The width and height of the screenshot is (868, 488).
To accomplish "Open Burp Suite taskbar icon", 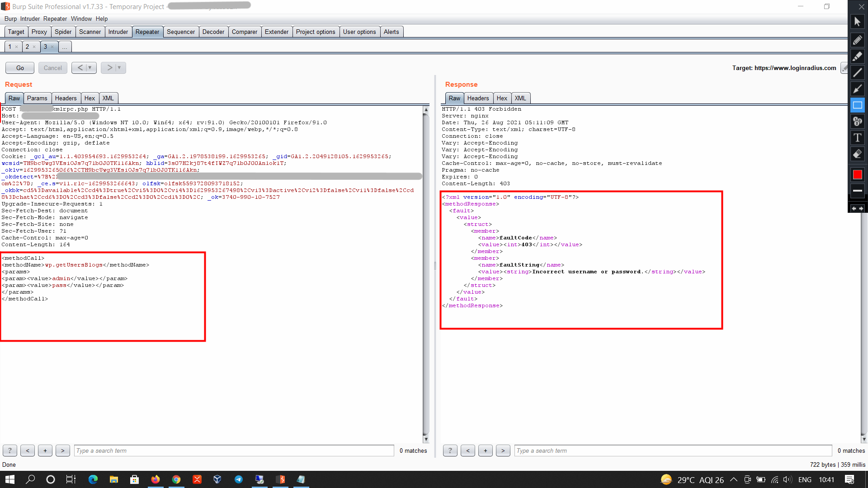I will tap(280, 479).
